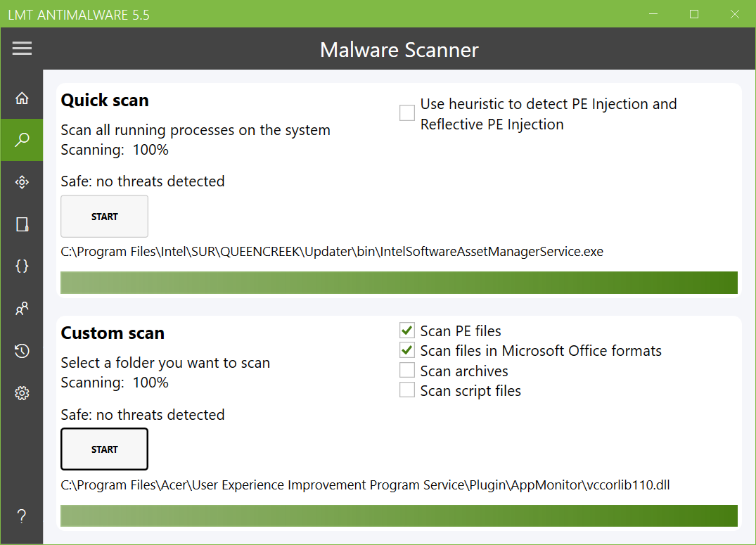756x545 pixels.
Task: Open the Settings gear icon
Action: pyautogui.click(x=22, y=393)
